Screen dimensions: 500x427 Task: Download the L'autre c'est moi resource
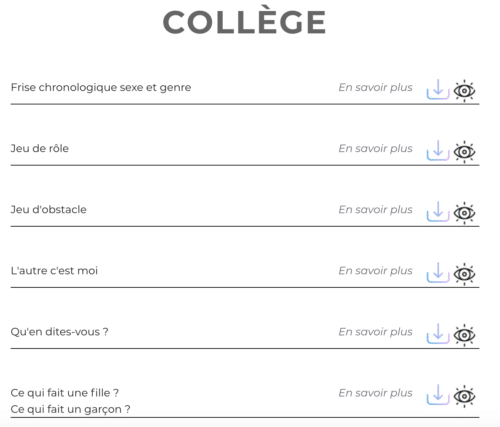(x=438, y=273)
